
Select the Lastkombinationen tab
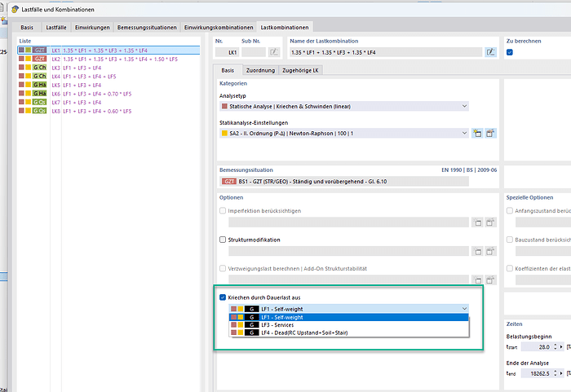pos(285,27)
